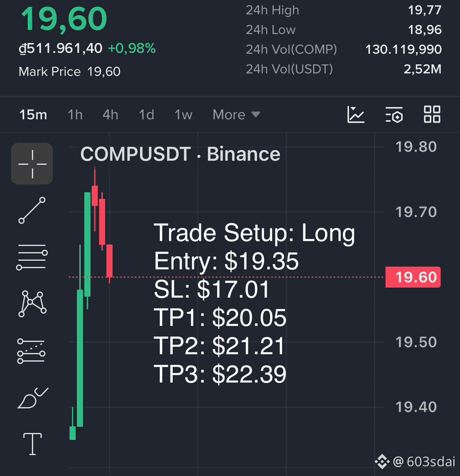This screenshot has width=460, height=476.
Task: Click the Mark Price value
Action: pyautogui.click(x=104, y=72)
